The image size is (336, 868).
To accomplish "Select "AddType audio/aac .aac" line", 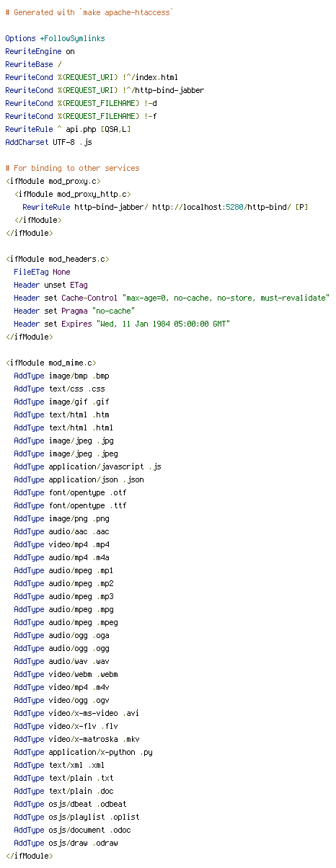I will [61, 531].
